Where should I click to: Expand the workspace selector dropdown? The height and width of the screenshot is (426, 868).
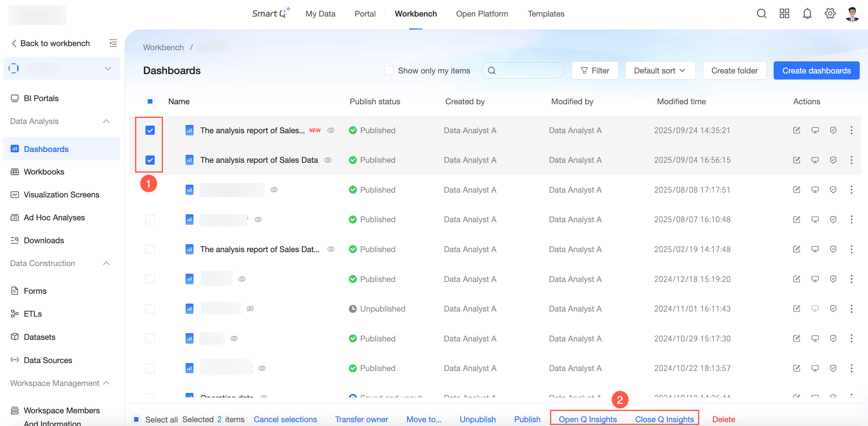tap(107, 69)
